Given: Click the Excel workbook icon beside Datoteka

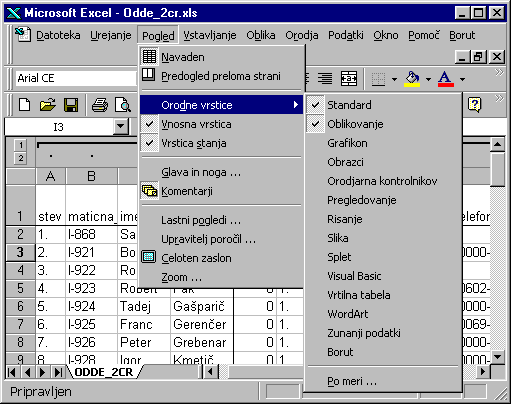Looking at the screenshot, I should [23, 35].
